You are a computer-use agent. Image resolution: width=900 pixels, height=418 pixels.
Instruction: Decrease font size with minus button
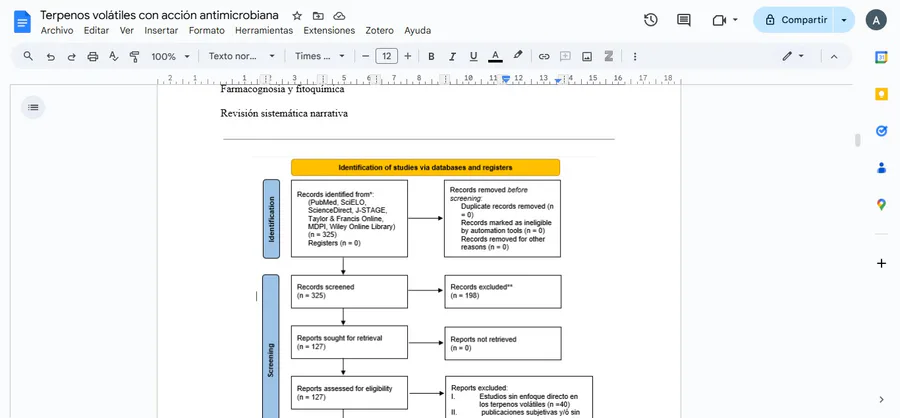click(366, 56)
